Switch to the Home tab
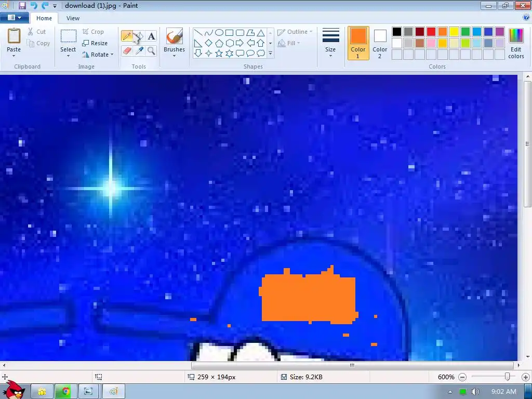Viewport: 532px width, 399px height. point(44,18)
